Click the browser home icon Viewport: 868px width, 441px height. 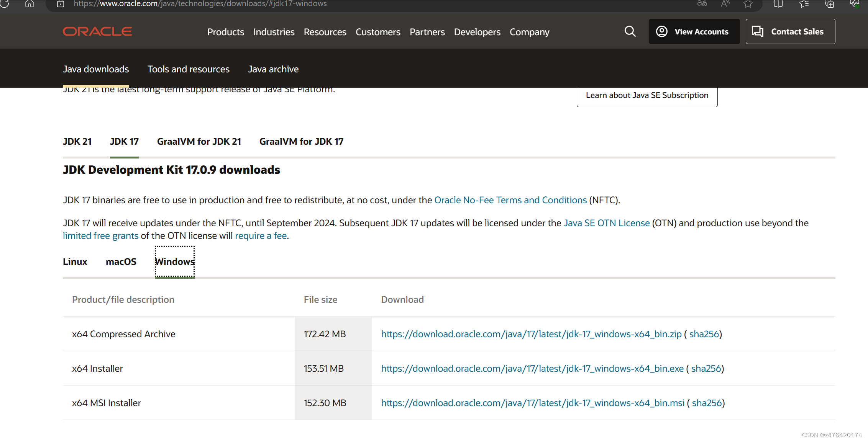pos(30,4)
